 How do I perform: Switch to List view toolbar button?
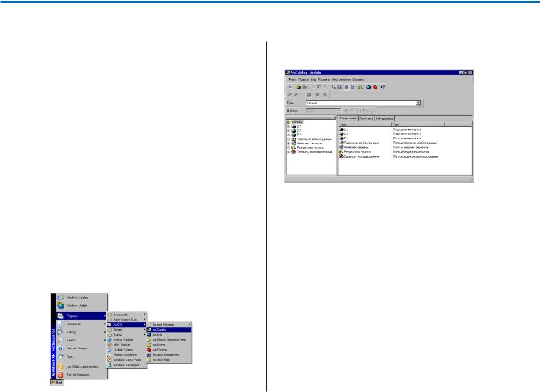pos(339,87)
